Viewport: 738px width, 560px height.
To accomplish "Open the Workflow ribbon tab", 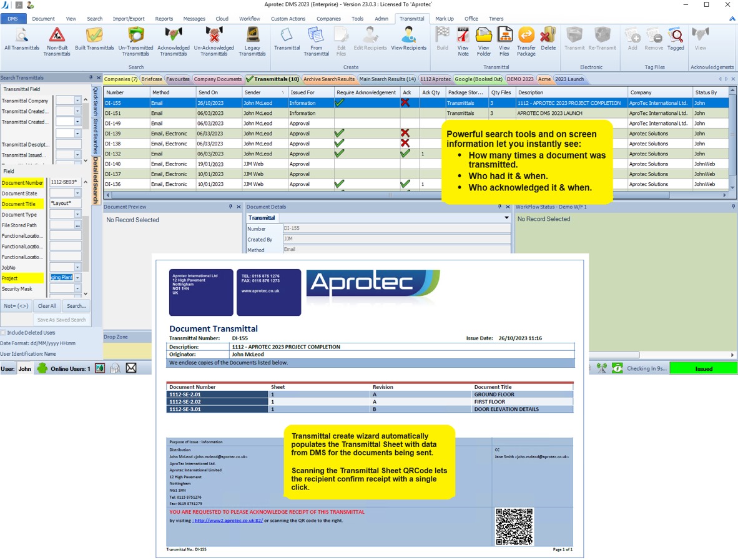I will pyautogui.click(x=250, y=19).
